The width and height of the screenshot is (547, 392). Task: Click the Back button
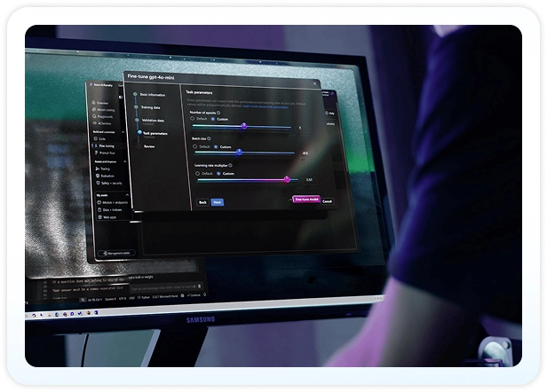tap(202, 202)
